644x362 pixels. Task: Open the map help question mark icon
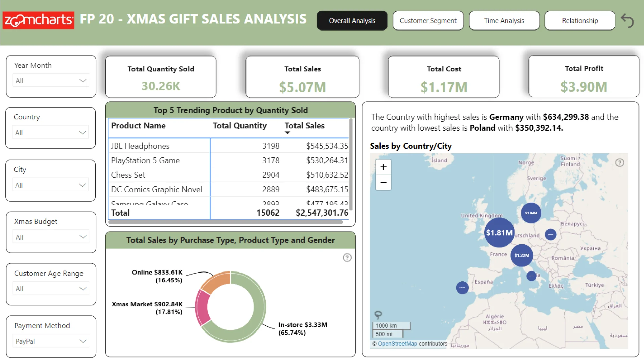[x=620, y=163]
